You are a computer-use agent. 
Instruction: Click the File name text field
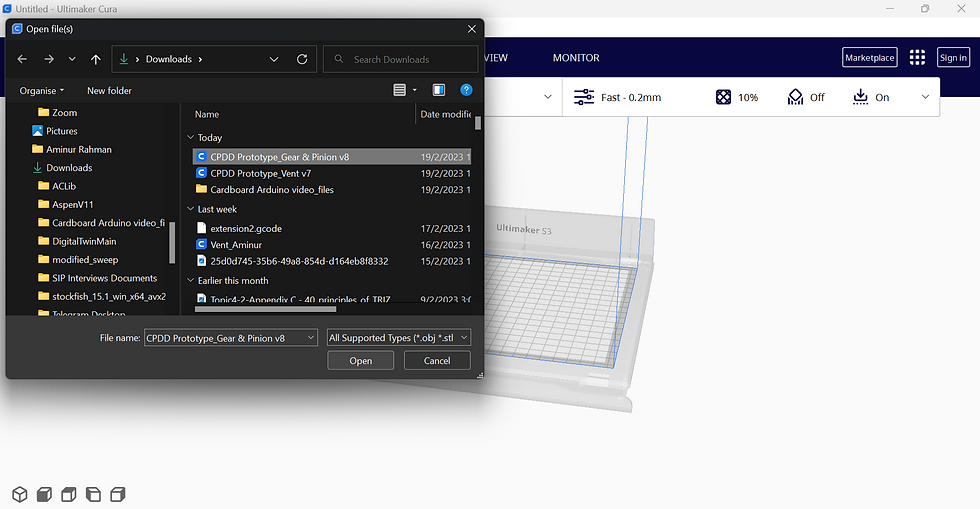tap(225, 338)
